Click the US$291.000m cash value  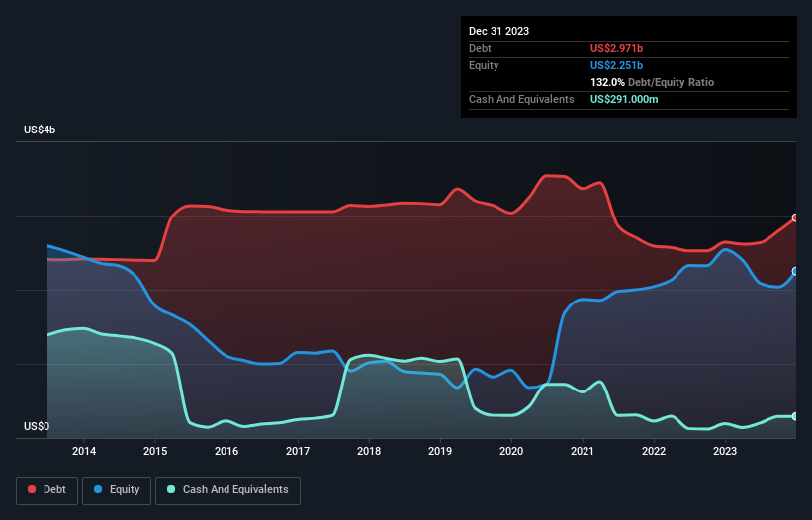(x=624, y=99)
